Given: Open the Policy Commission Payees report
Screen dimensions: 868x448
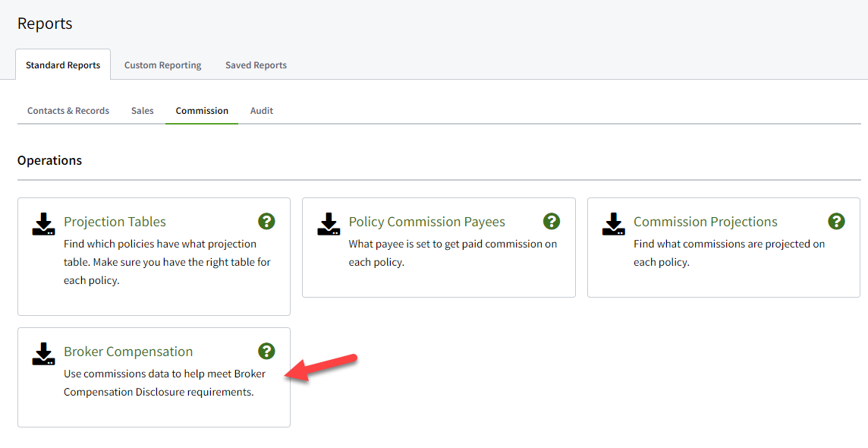Looking at the screenshot, I should (426, 221).
